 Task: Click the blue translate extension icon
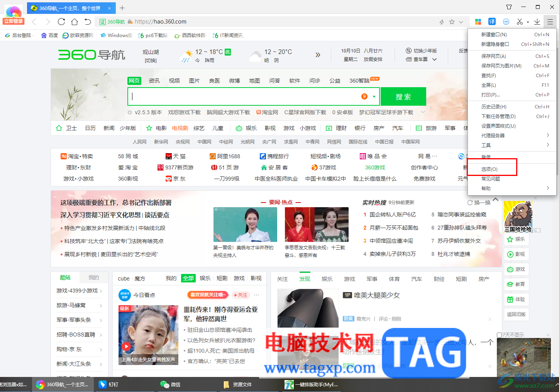(x=492, y=22)
